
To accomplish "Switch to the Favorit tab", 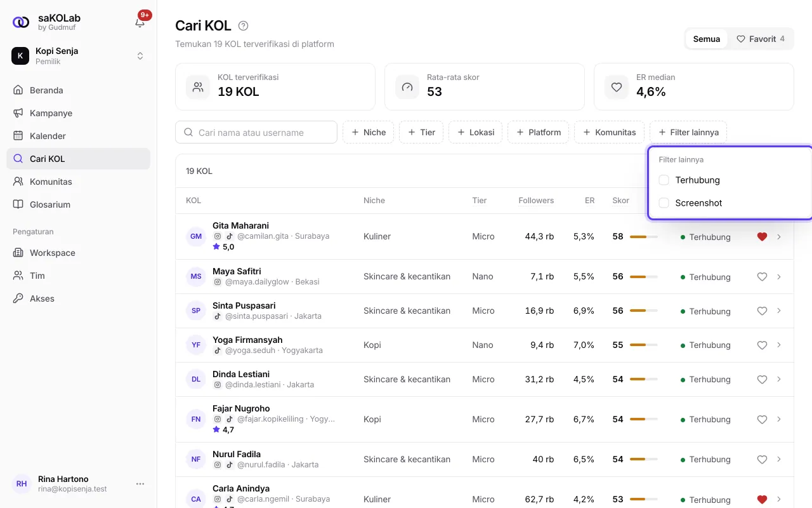I will 761,39.
